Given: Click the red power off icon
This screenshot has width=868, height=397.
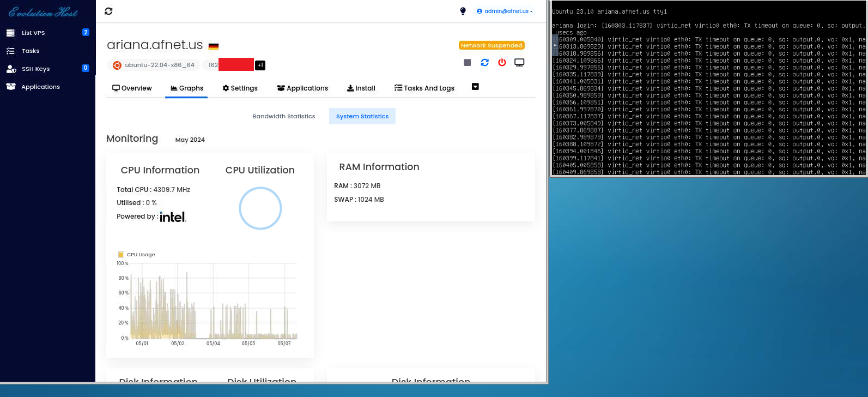Looking at the screenshot, I should click(x=502, y=63).
